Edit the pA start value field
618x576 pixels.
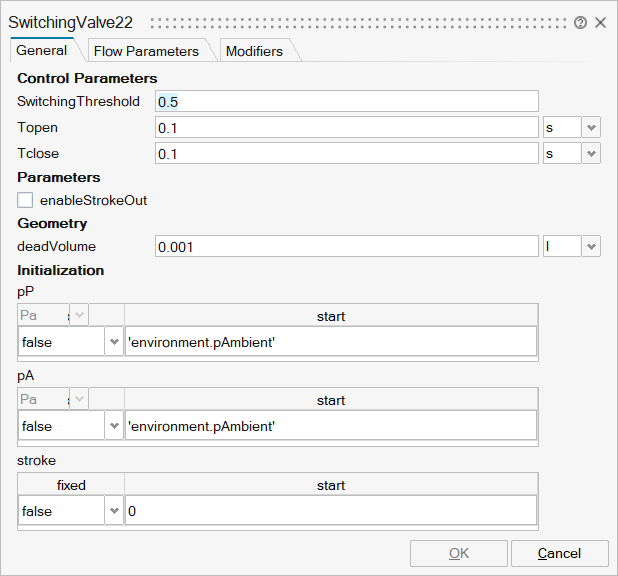pos(330,426)
